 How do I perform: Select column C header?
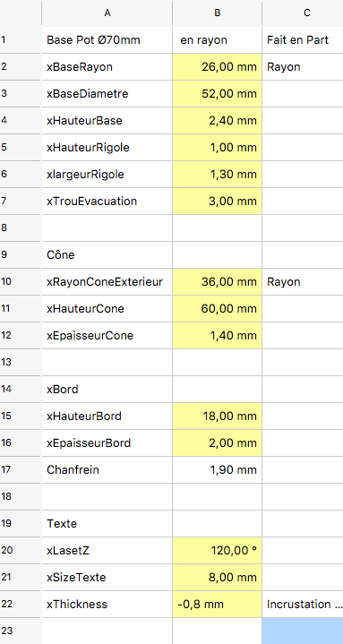(303, 13)
